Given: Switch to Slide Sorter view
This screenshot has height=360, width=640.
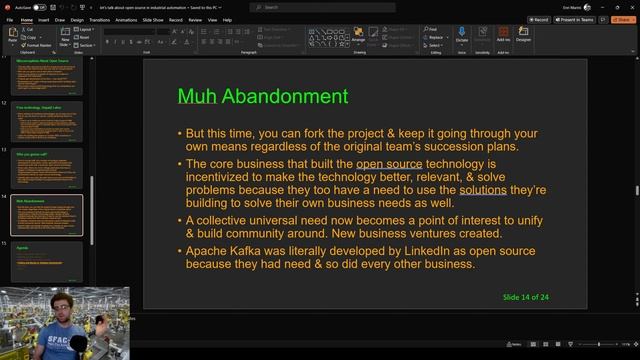Looking at the screenshot, I should [x=545, y=344].
